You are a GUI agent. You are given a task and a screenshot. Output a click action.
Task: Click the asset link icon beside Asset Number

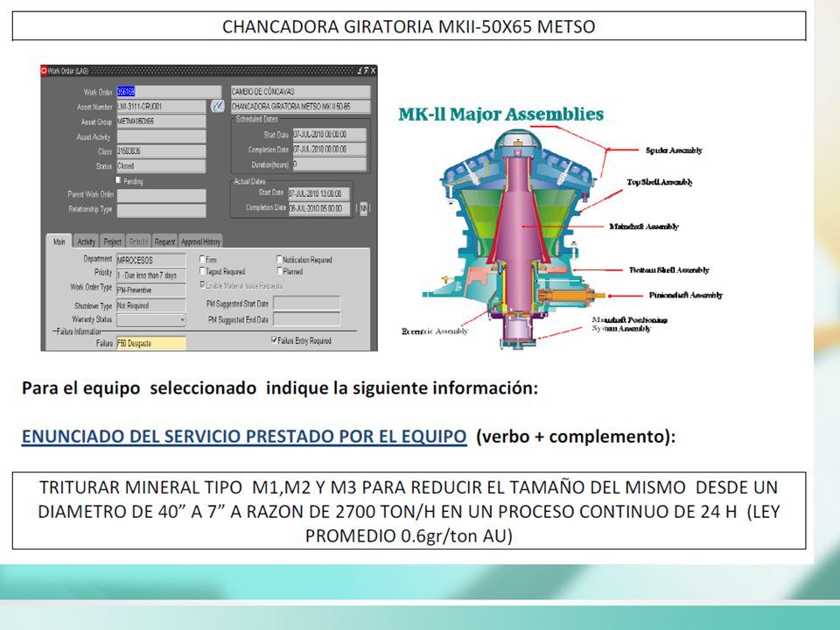tap(217, 106)
